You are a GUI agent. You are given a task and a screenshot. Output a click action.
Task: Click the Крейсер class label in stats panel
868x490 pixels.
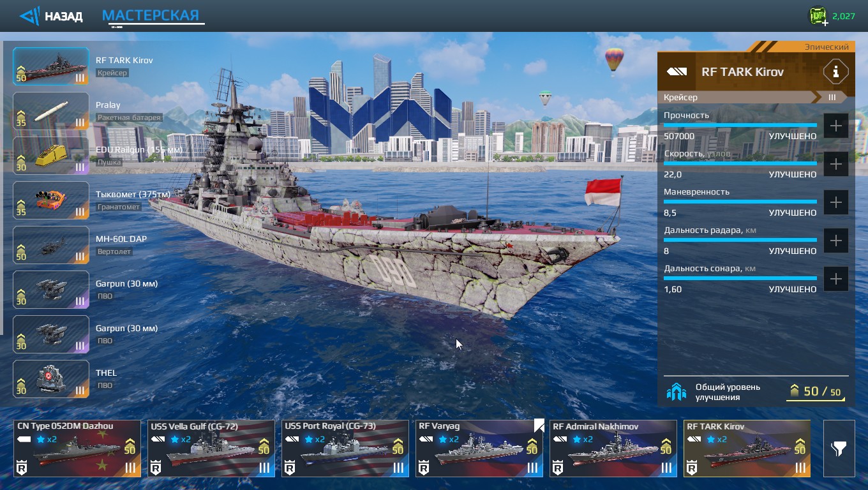pos(680,97)
